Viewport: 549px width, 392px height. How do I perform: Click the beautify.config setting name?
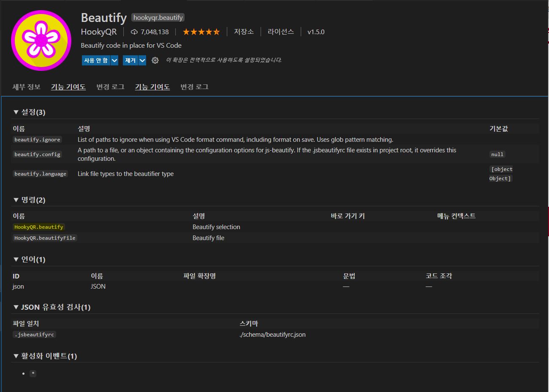click(x=37, y=154)
